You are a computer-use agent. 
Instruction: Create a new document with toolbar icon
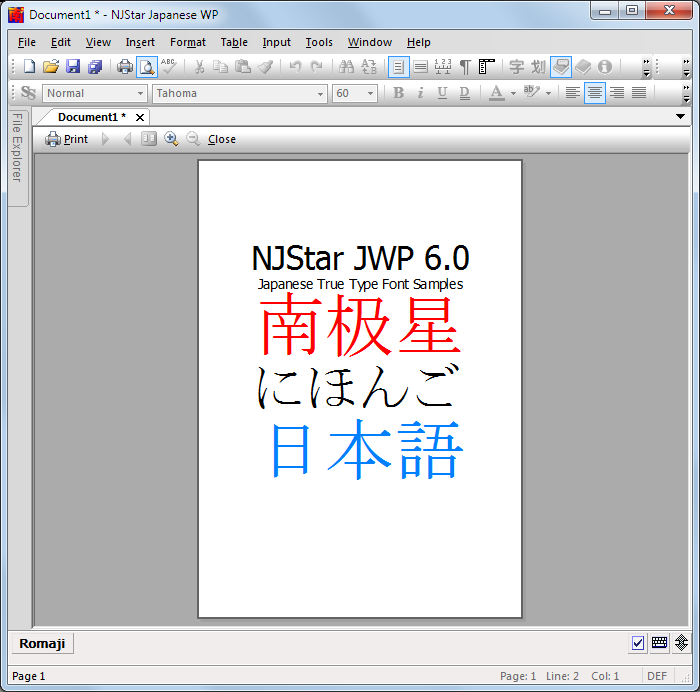click(29, 67)
